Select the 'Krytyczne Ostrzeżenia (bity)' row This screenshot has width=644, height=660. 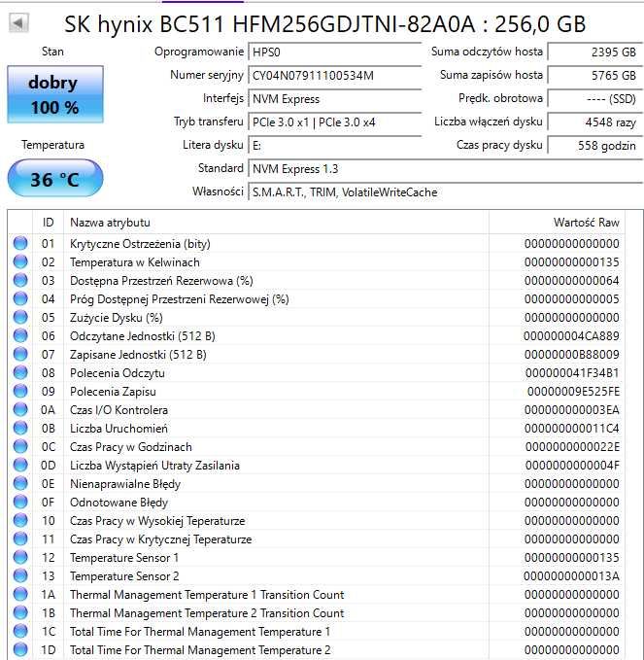(x=317, y=243)
